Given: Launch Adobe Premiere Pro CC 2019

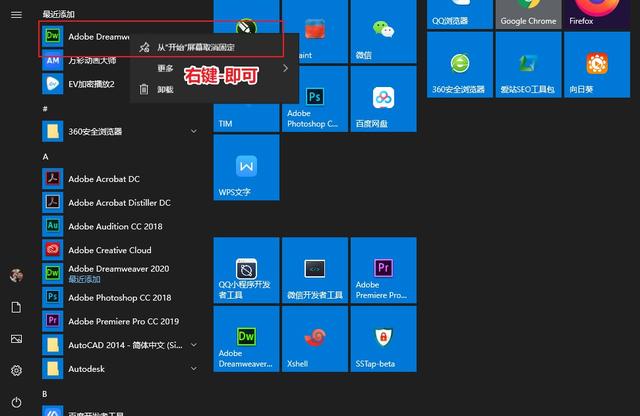Looking at the screenshot, I should [x=121, y=321].
